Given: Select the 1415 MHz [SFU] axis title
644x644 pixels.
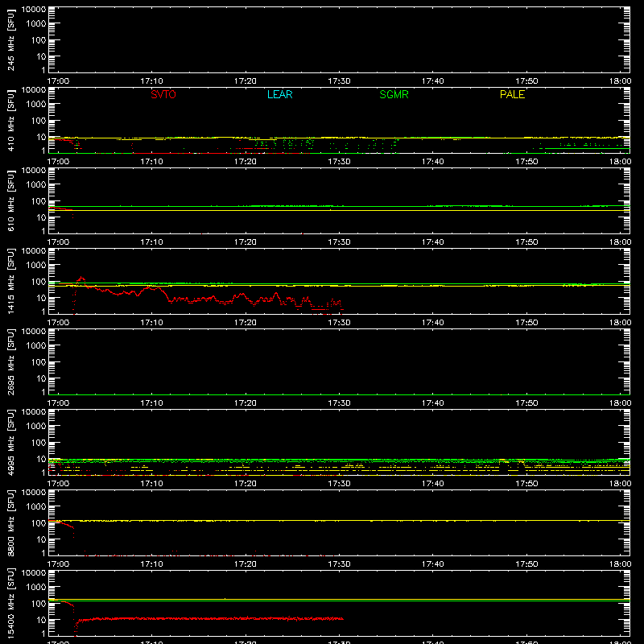Looking at the screenshot, I should [10, 281].
